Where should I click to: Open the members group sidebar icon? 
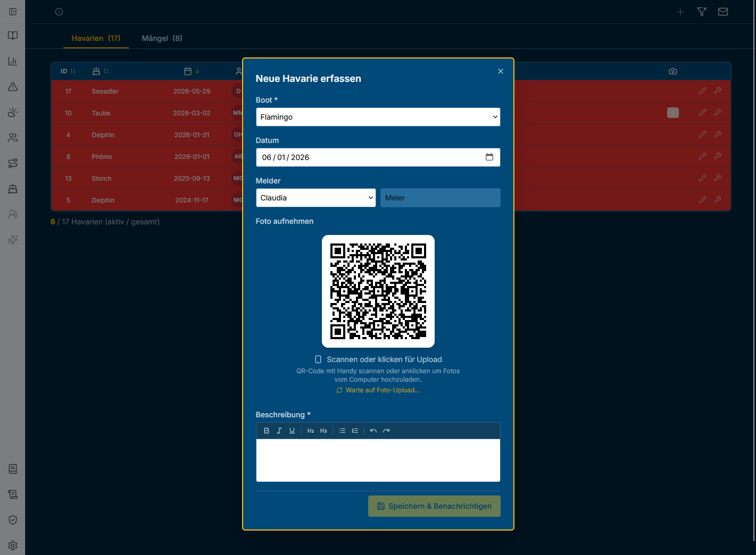click(x=13, y=138)
